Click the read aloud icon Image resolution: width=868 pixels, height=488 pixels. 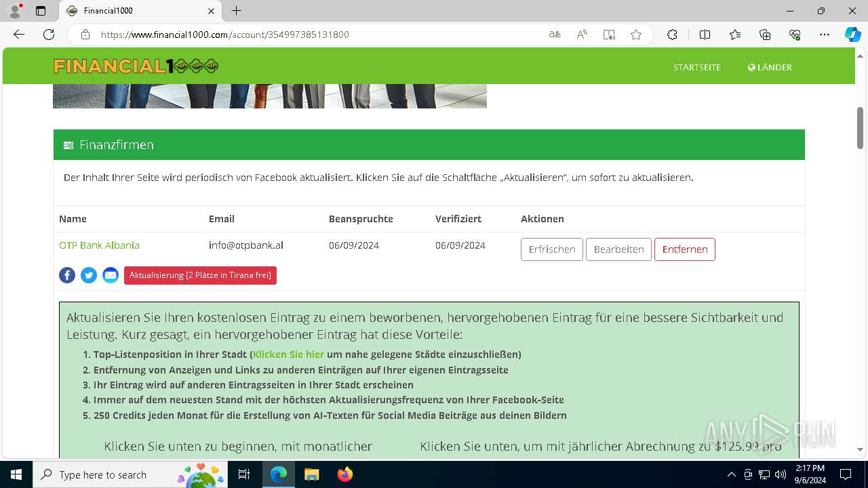click(582, 35)
